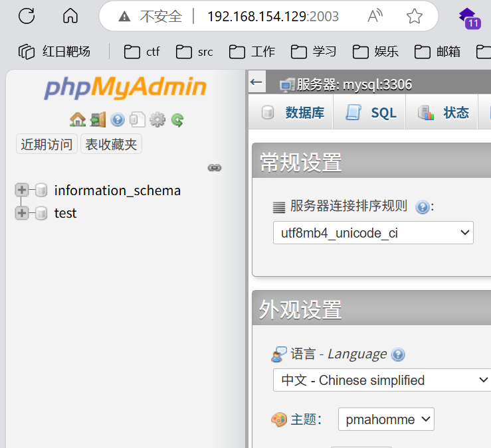This screenshot has width=491, height=448.
Task: Reload the page with the browser refresh icon
Action: point(27,16)
